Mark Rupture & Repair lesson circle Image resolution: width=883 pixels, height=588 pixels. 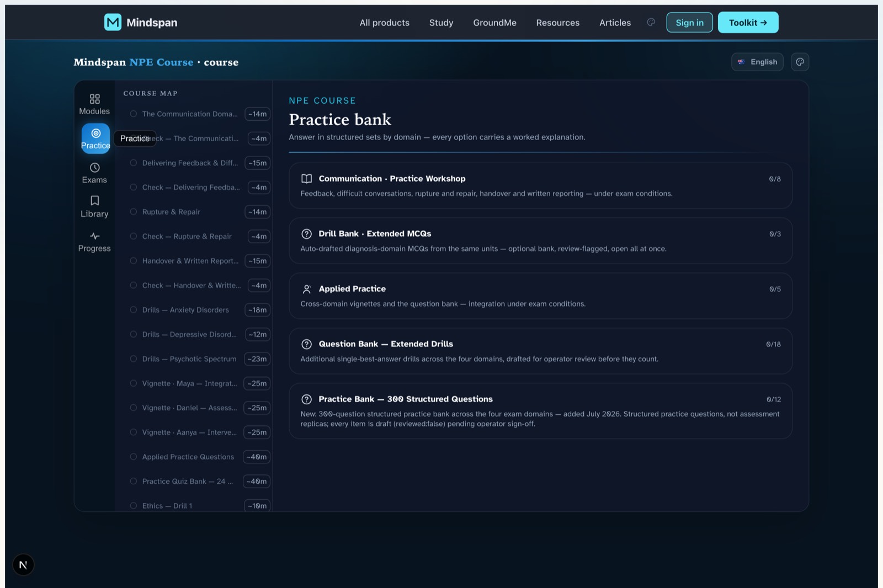[134, 212]
